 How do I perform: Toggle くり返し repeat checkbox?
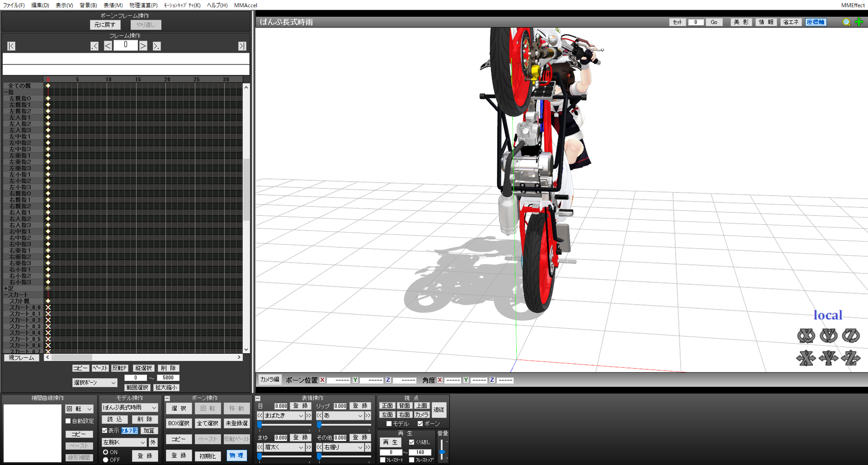click(x=412, y=442)
